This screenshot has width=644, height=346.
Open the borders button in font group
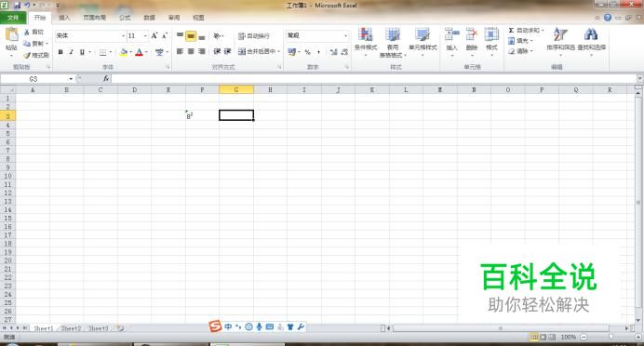[x=103, y=52]
